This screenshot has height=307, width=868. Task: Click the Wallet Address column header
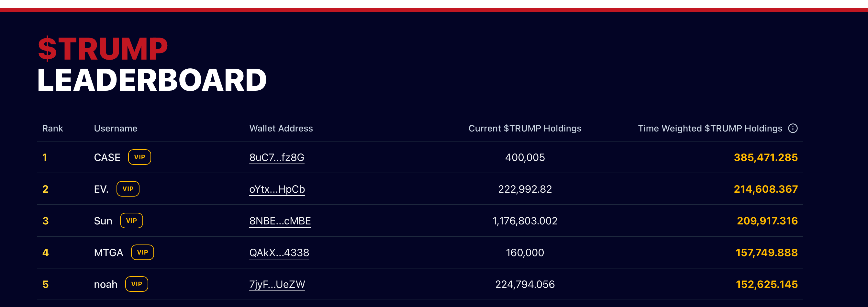click(x=281, y=128)
